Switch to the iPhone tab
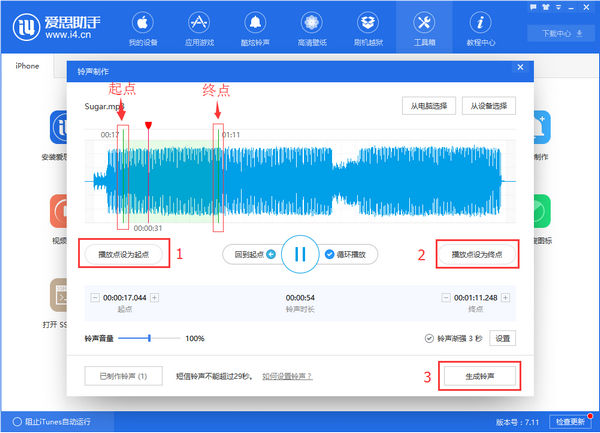600x433 pixels. 27,66
